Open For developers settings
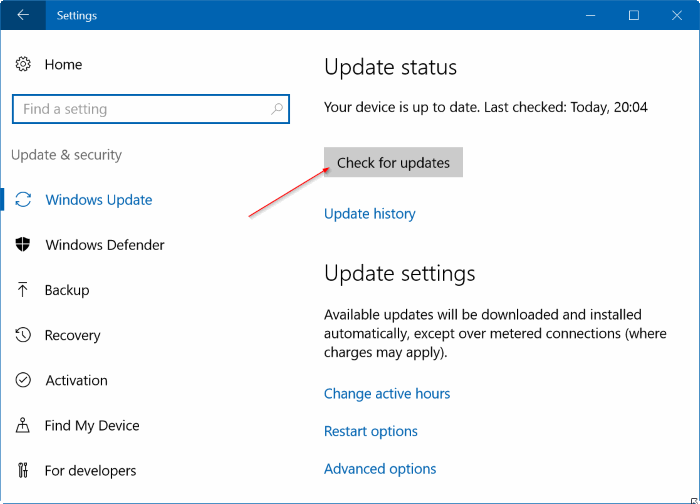Screen dimensions: 700x504 click(x=90, y=471)
